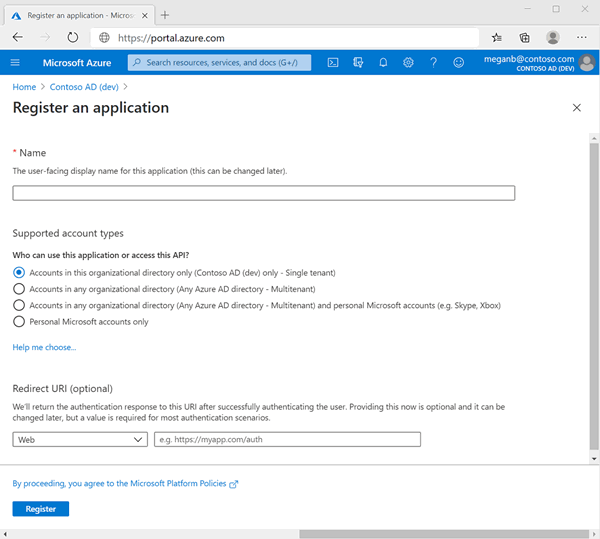Choose Personal Microsoft accounts only
The height and width of the screenshot is (539, 600).
[18, 322]
